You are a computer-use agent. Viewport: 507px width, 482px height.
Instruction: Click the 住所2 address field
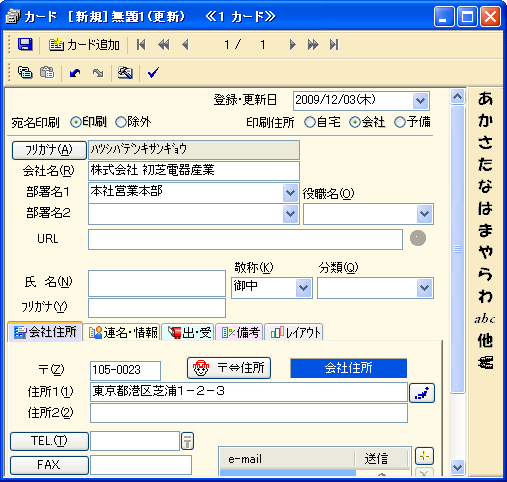pyautogui.click(x=249, y=413)
